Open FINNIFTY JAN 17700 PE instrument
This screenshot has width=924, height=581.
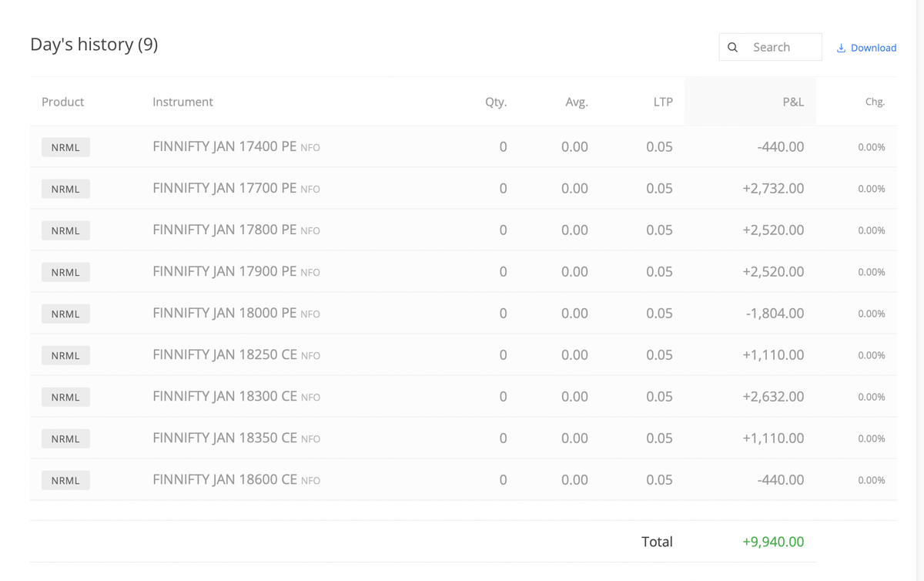[x=224, y=188]
